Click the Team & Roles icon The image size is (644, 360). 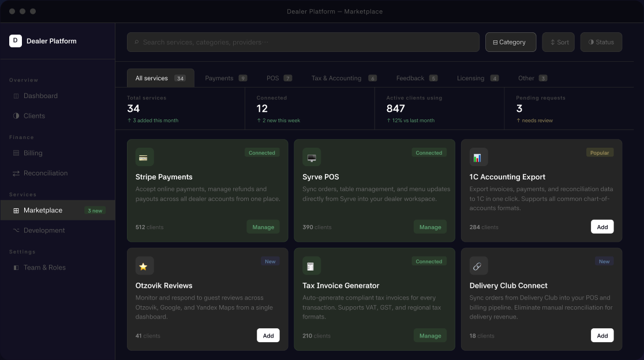(16, 268)
